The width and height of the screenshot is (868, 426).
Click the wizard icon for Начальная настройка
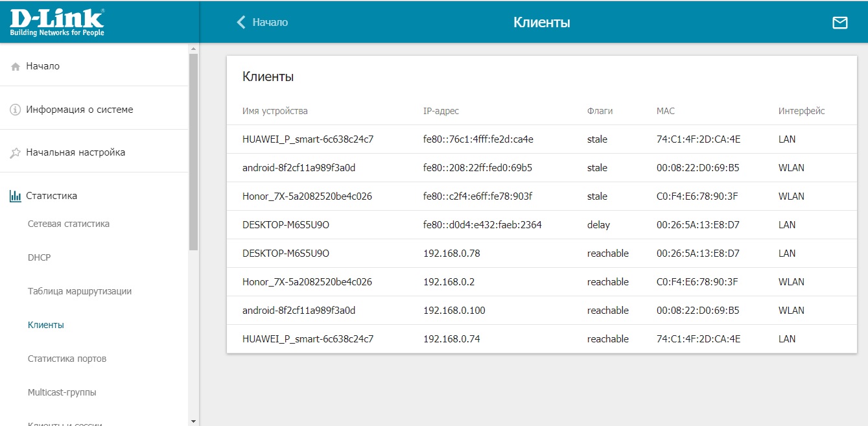(16, 153)
